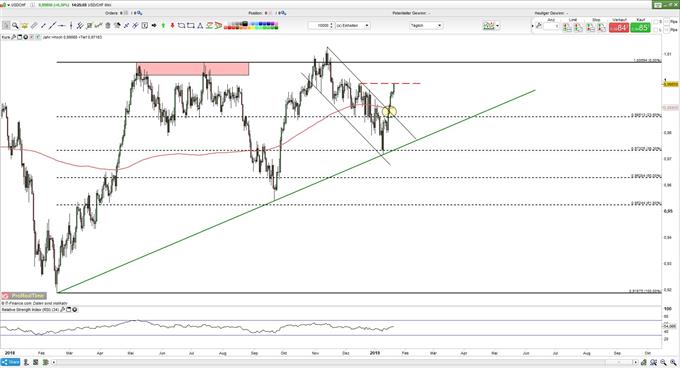
Task: Toggle the S Pips checkbox
Action: pos(668,21)
